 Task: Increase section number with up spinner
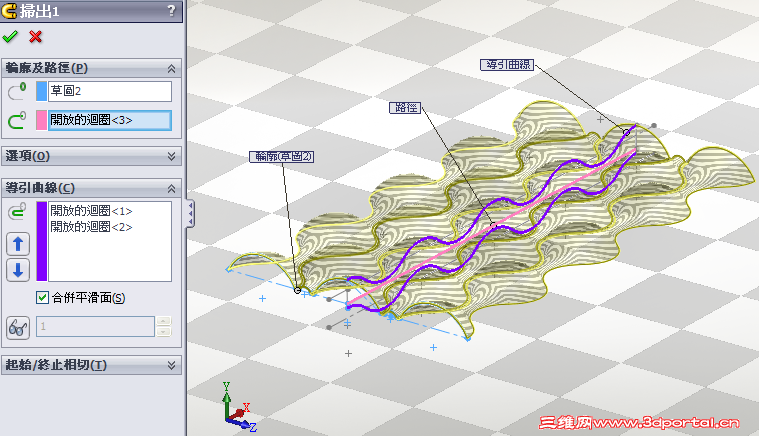164,321
